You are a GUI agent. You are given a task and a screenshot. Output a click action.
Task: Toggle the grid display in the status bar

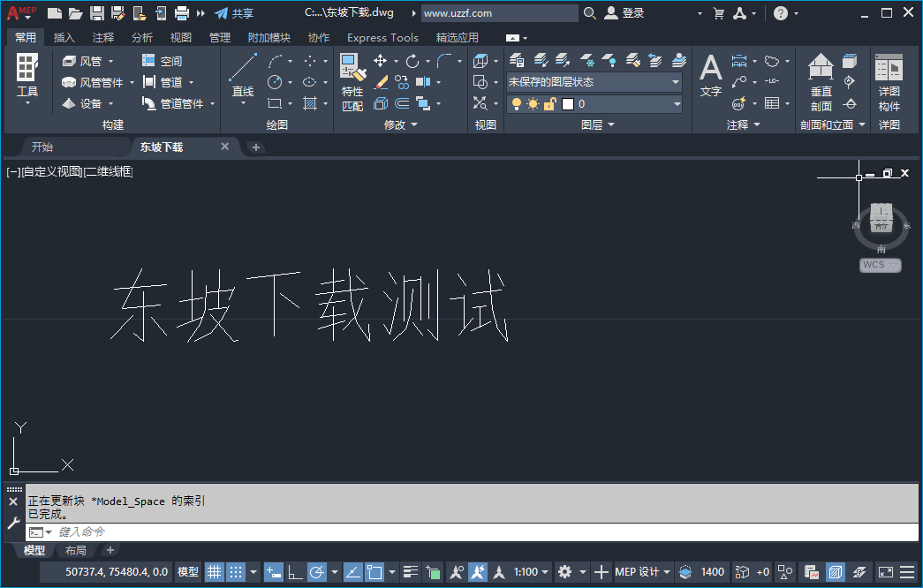pos(214,571)
